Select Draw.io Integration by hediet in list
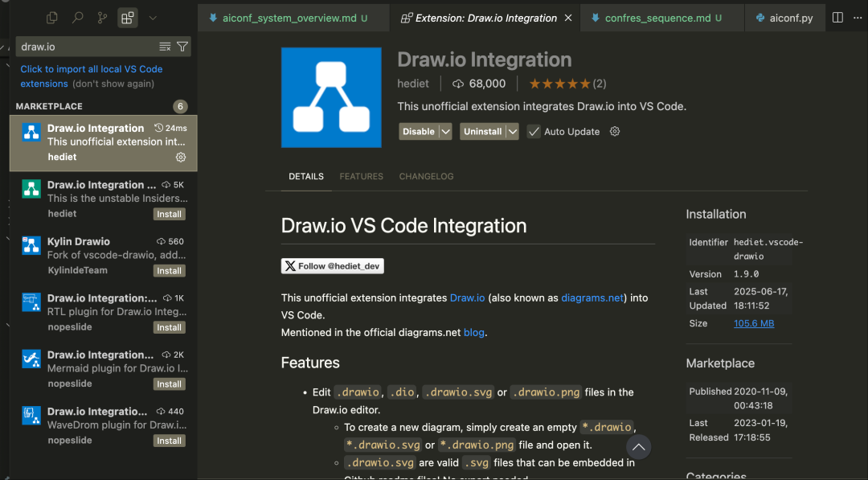The image size is (868, 480). (x=104, y=143)
